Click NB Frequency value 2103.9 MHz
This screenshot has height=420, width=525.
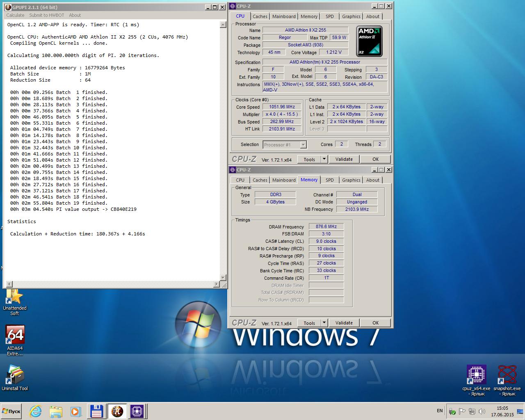[357, 209]
